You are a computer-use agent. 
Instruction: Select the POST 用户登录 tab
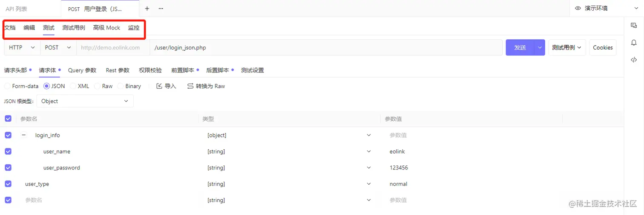(100, 9)
